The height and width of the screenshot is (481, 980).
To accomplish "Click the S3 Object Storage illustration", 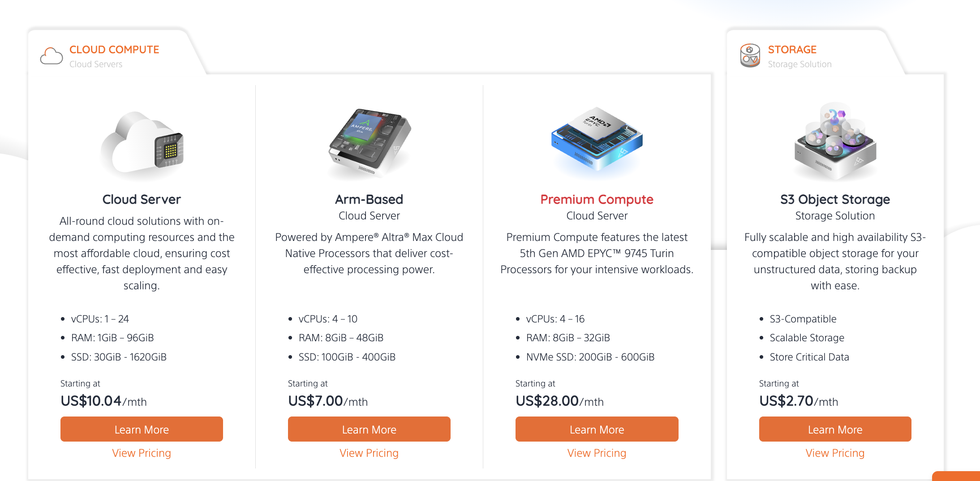I will (835, 141).
